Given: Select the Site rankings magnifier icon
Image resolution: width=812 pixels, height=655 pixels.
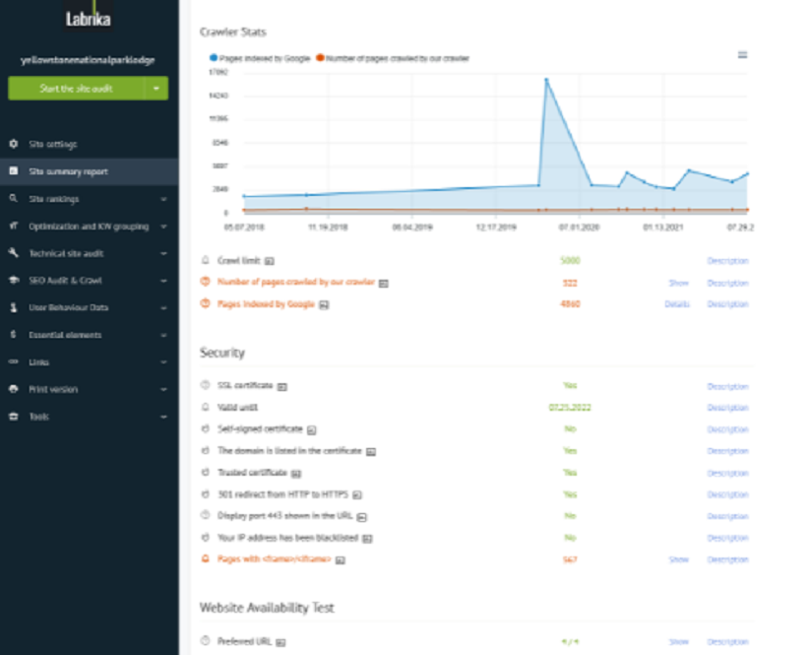Looking at the screenshot, I should 14,197.
